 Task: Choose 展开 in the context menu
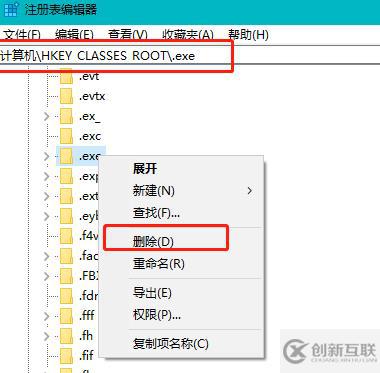pos(145,169)
